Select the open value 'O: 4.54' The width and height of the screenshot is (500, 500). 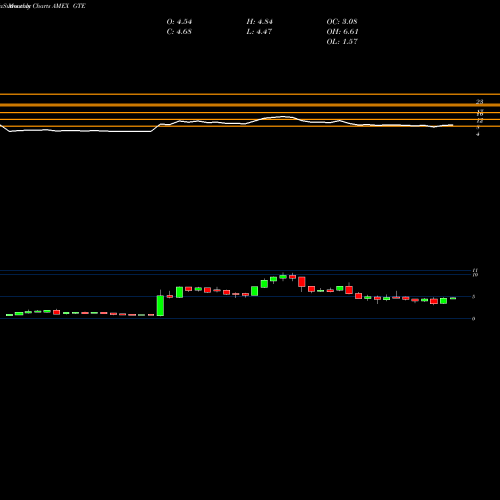tap(179, 22)
